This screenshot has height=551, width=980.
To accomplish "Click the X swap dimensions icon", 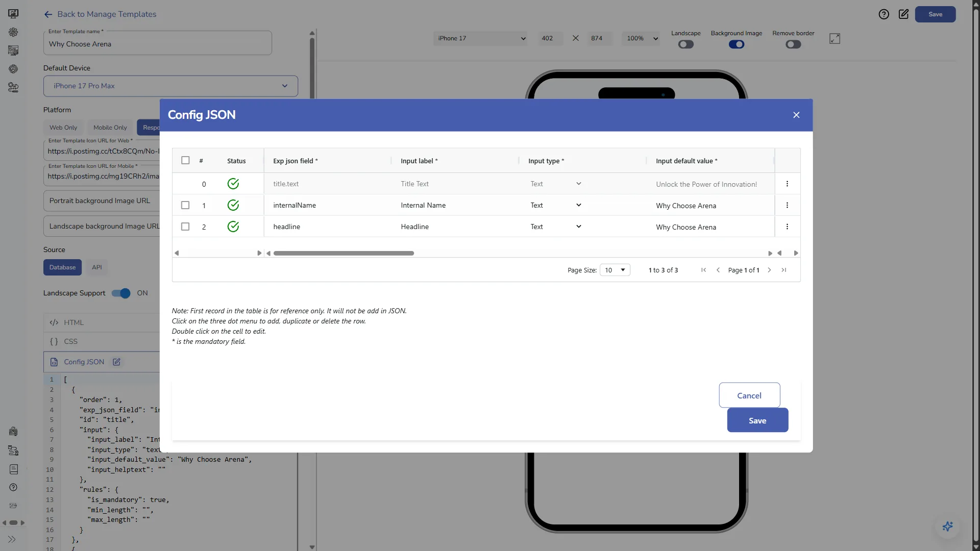I will [575, 38].
